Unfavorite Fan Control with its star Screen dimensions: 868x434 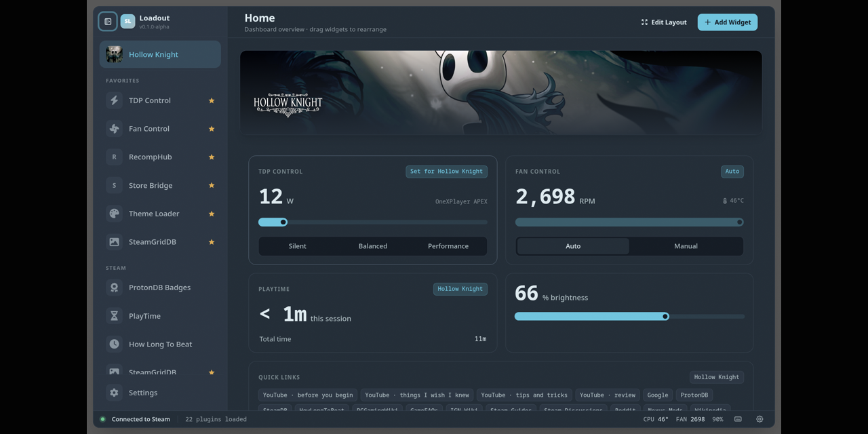212,129
